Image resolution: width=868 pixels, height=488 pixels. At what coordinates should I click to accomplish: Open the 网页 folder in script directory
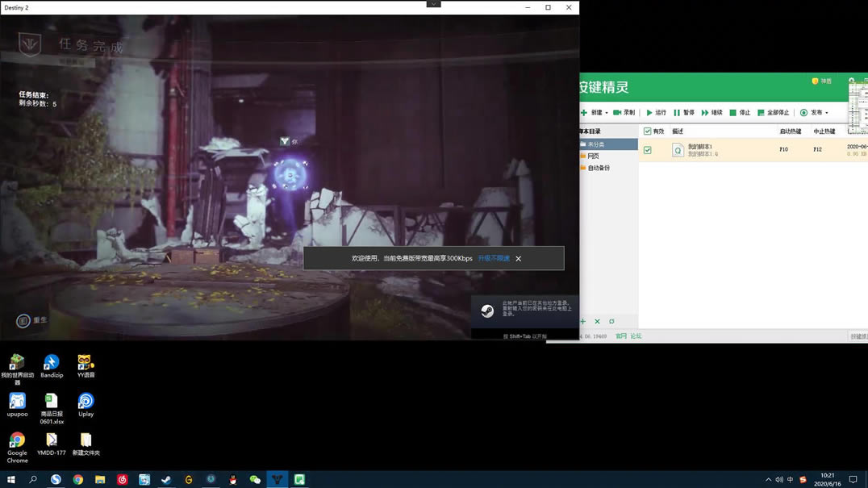point(593,156)
